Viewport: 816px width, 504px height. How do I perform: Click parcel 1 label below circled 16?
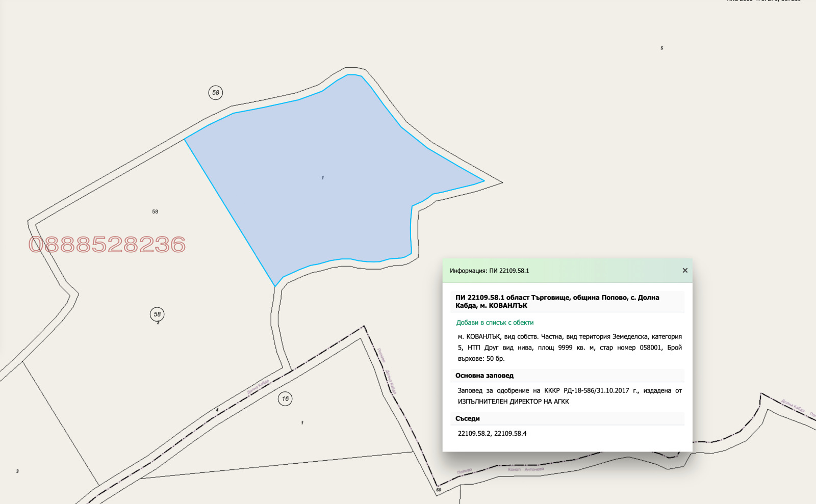[302, 423]
